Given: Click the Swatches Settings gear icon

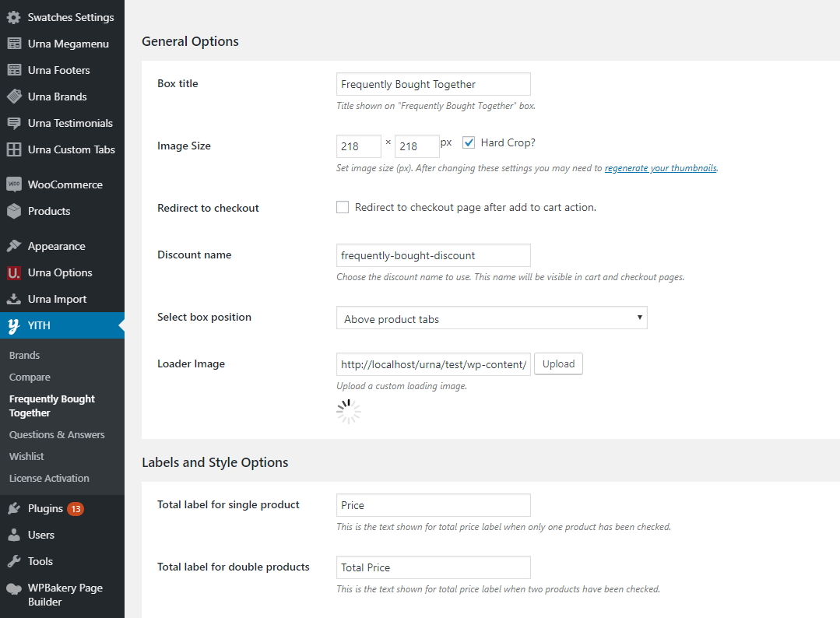Looking at the screenshot, I should point(14,17).
